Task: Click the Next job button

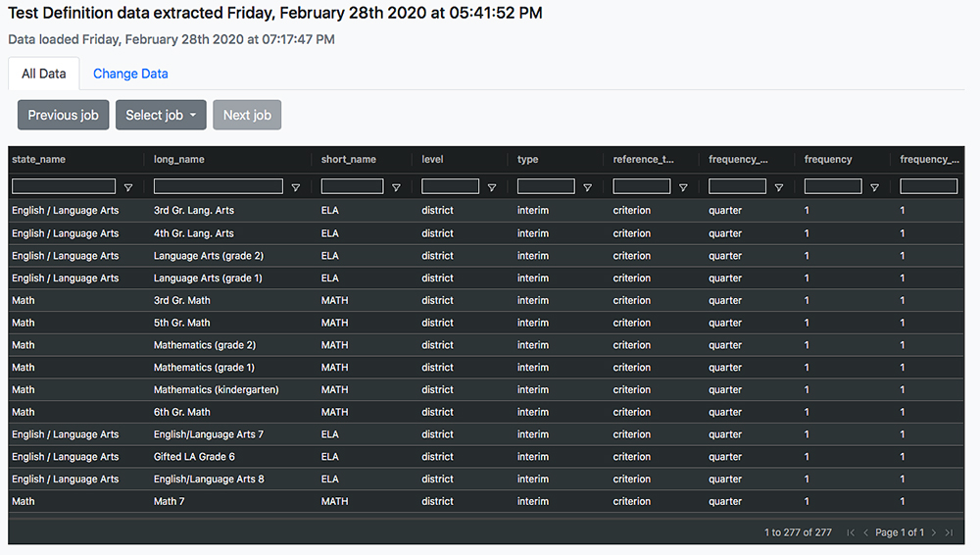Action: pyautogui.click(x=247, y=115)
